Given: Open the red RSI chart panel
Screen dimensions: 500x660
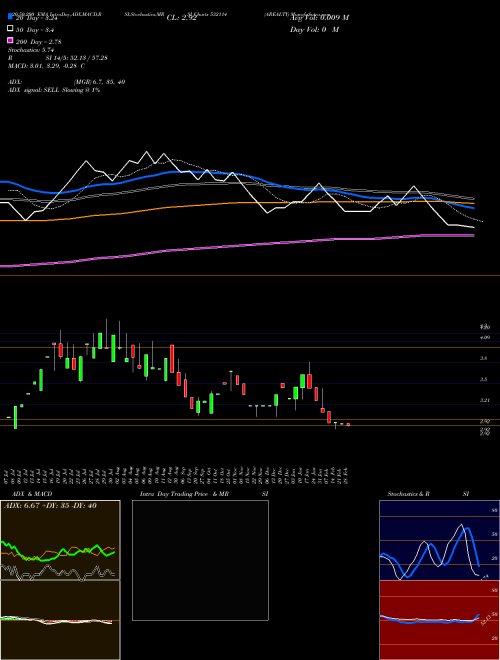Looking at the screenshot, I should point(439,620).
